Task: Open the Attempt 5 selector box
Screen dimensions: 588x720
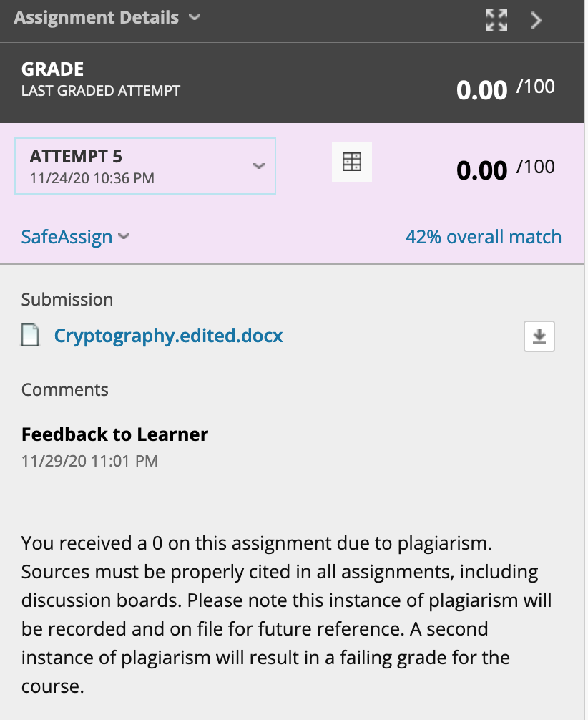Action: [145, 166]
